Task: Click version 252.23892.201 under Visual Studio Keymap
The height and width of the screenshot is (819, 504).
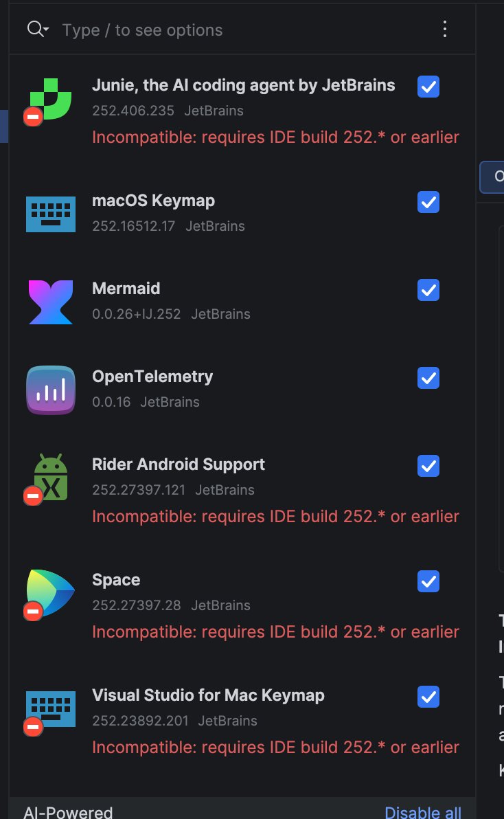Action: (x=140, y=721)
